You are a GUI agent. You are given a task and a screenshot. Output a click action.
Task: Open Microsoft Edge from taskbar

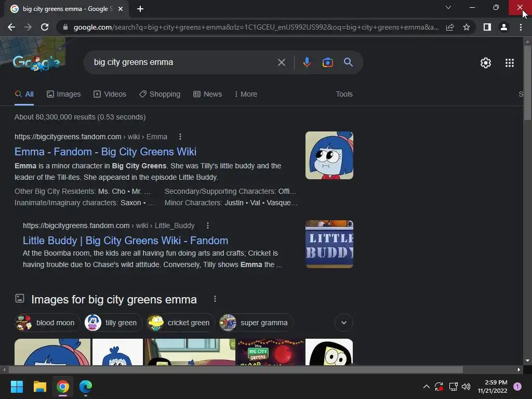coord(86,387)
